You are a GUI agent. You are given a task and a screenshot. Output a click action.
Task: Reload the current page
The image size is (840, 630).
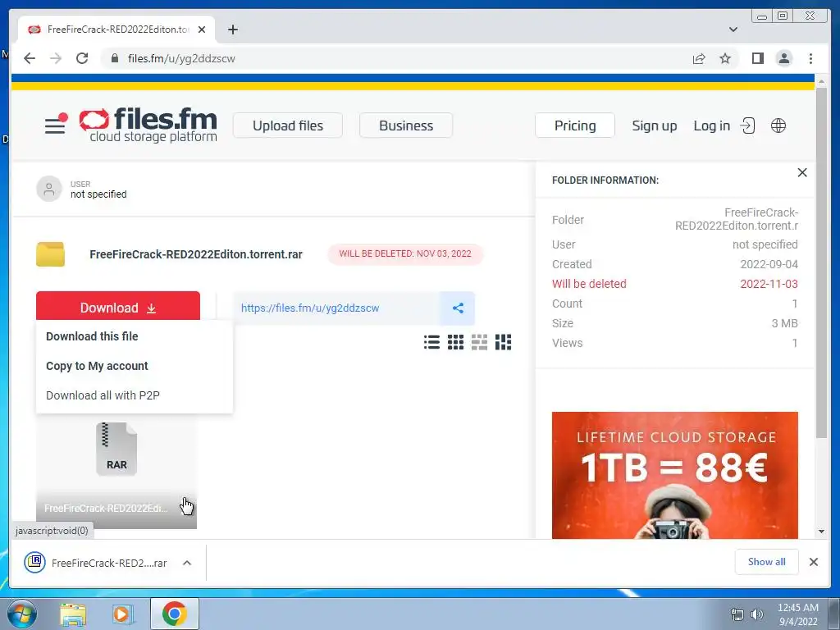click(x=82, y=58)
